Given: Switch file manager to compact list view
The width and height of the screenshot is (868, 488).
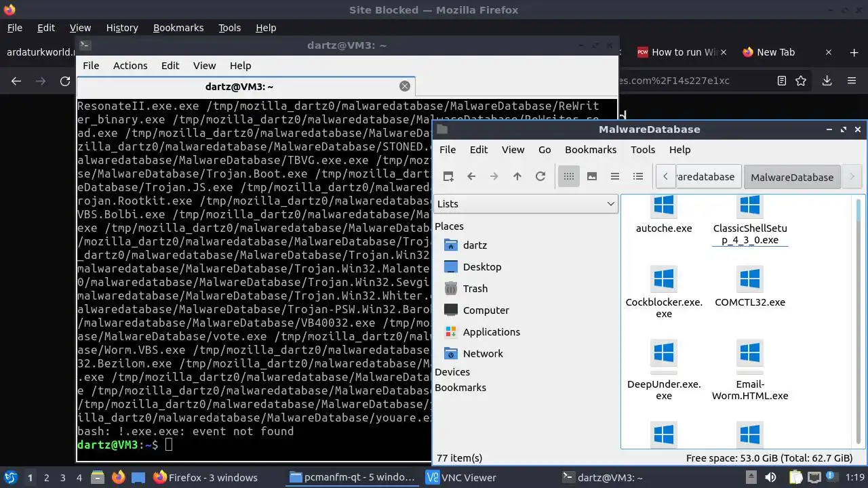Looking at the screenshot, I should tap(615, 176).
